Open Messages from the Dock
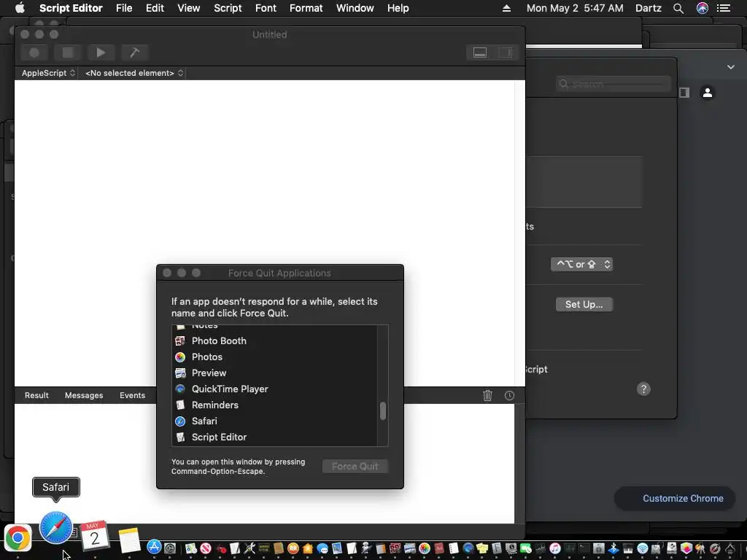Viewport: 747px width, 560px height. point(322,548)
